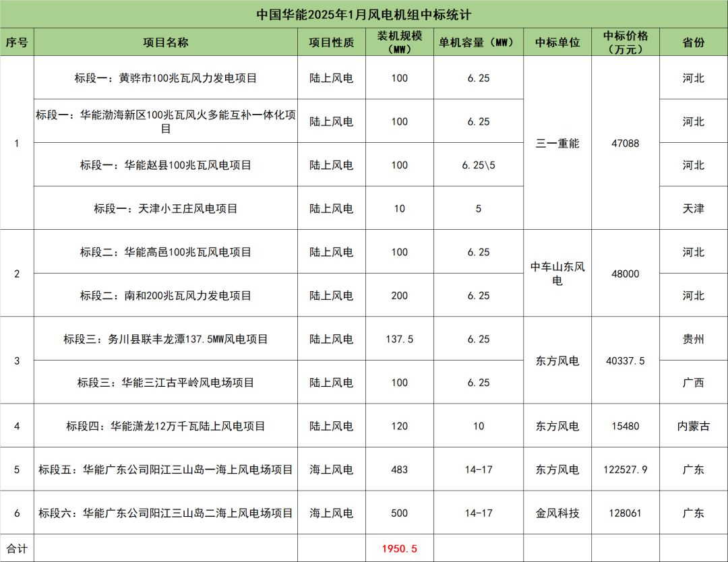This screenshot has width=728, height=562.
Task: Select serial number 1 cell
Action: (17, 143)
